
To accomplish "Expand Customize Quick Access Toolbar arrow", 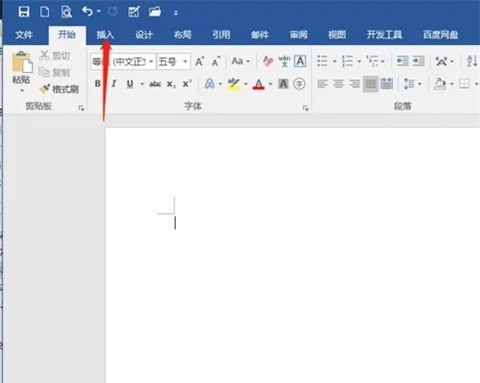I will tap(176, 13).
